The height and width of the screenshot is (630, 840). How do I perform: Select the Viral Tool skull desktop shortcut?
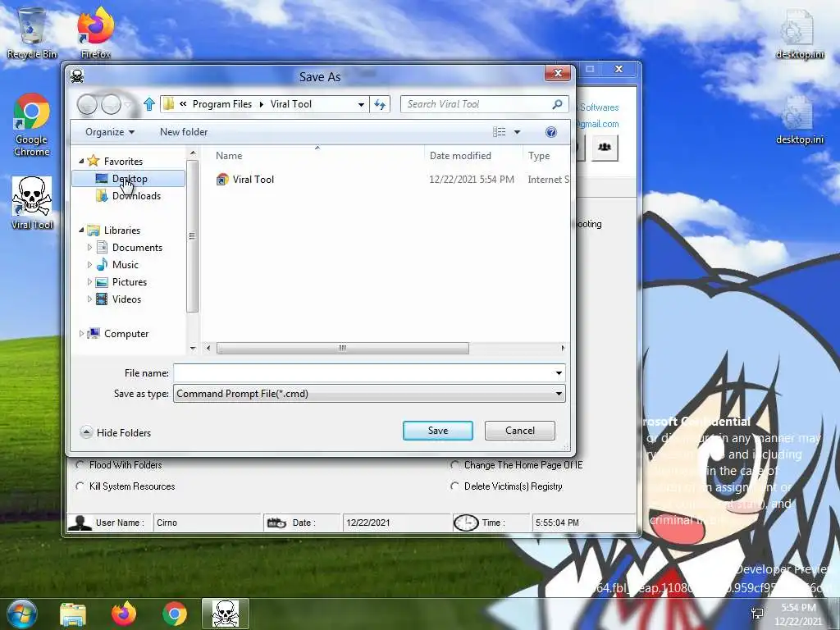click(32, 203)
